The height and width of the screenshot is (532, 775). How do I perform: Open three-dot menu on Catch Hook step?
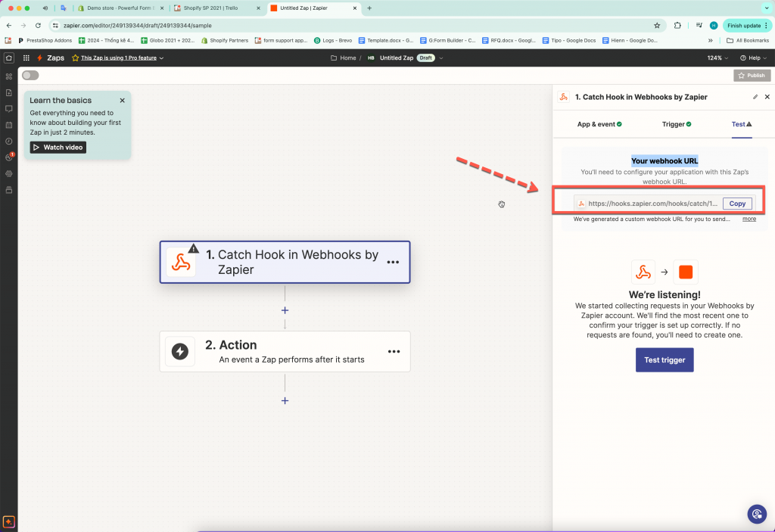click(393, 262)
